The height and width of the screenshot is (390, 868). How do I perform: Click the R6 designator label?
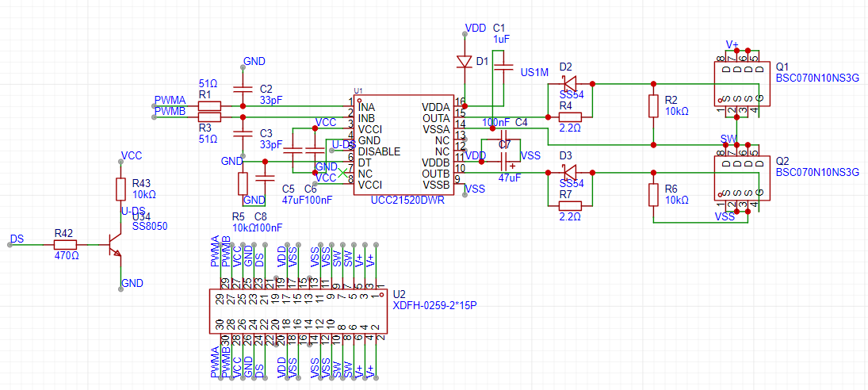[671, 188]
